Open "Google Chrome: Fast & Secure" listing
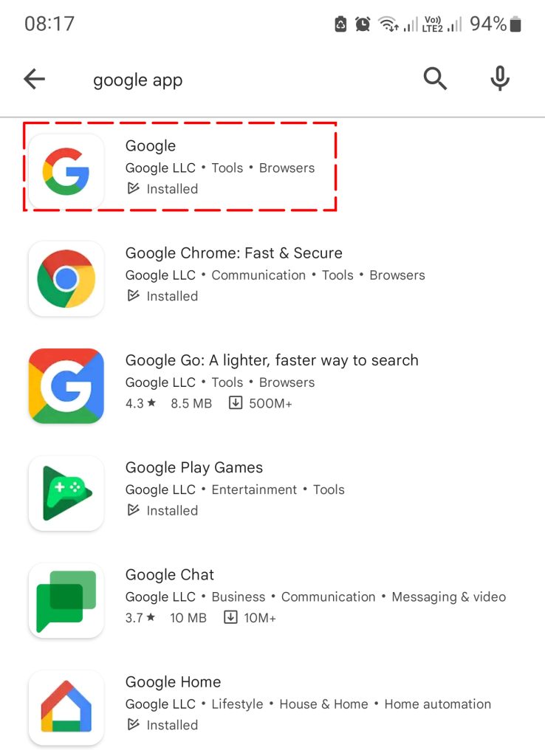The height and width of the screenshot is (756, 545). pos(234,253)
